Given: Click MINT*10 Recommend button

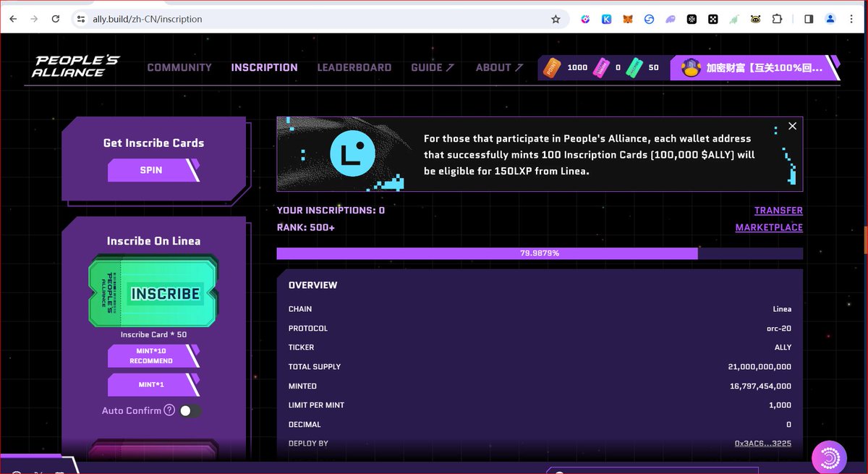Looking at the screenshot, I should pos(153,355).
